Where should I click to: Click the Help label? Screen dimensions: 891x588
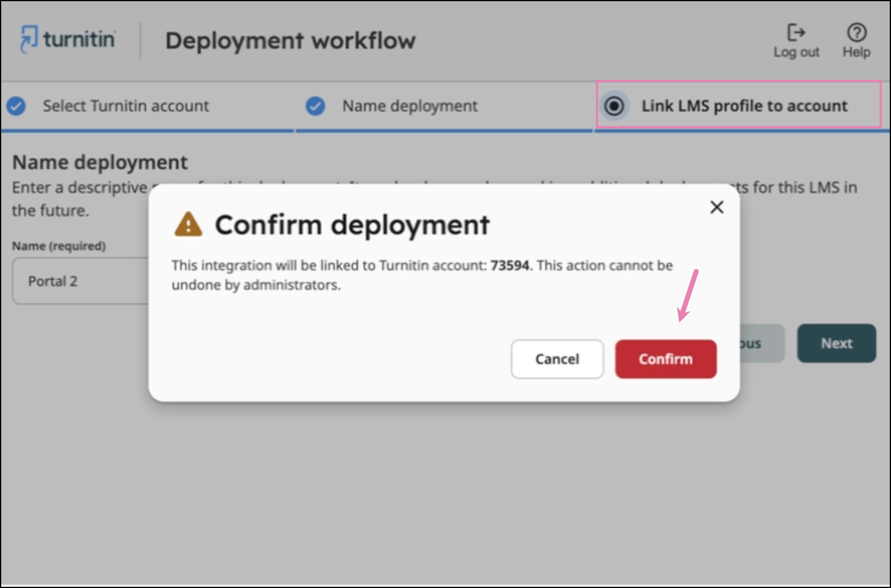pos(856,52)
